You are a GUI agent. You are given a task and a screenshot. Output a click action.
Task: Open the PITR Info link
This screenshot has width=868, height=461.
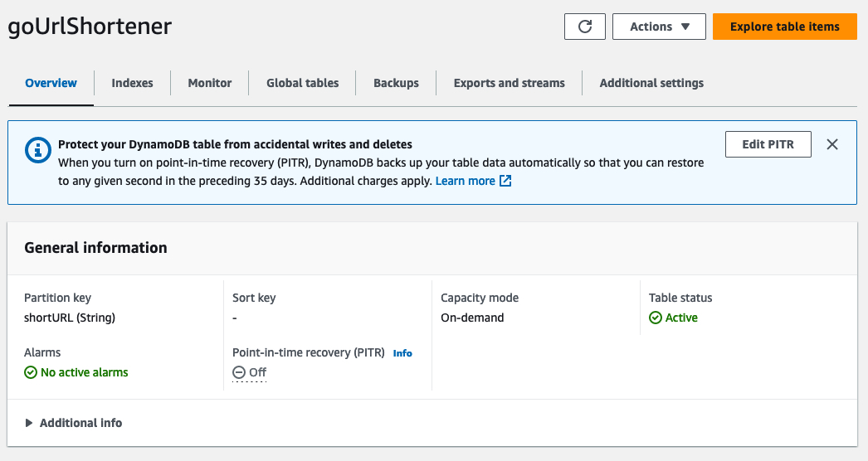402,353
